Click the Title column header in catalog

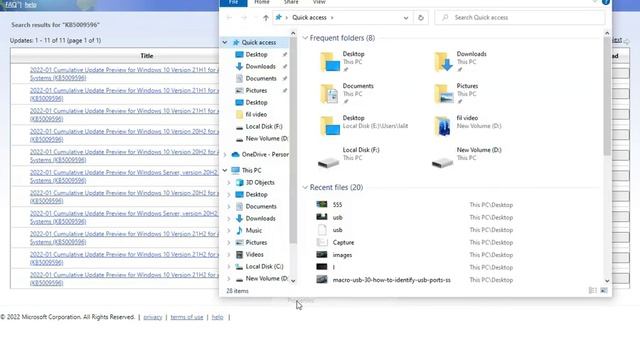coord(147,56)
